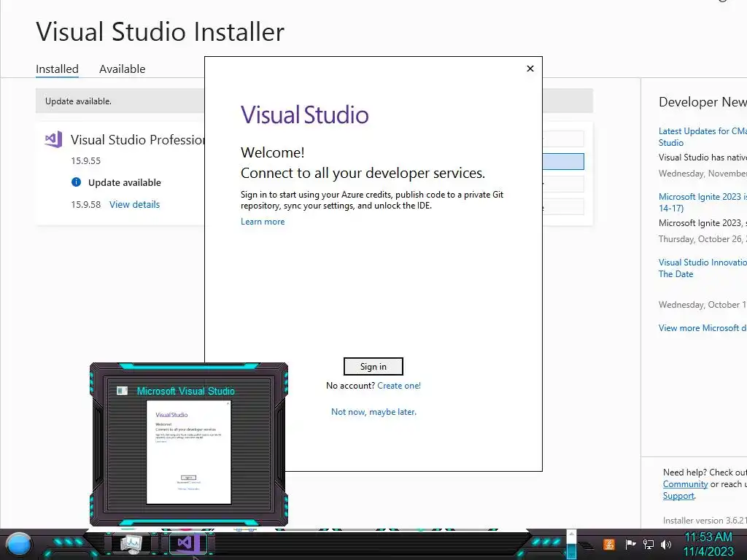Open Latest Updates for CMake news article
The width and height of the screenshot is (747, 560).
[x=703, y=136]
